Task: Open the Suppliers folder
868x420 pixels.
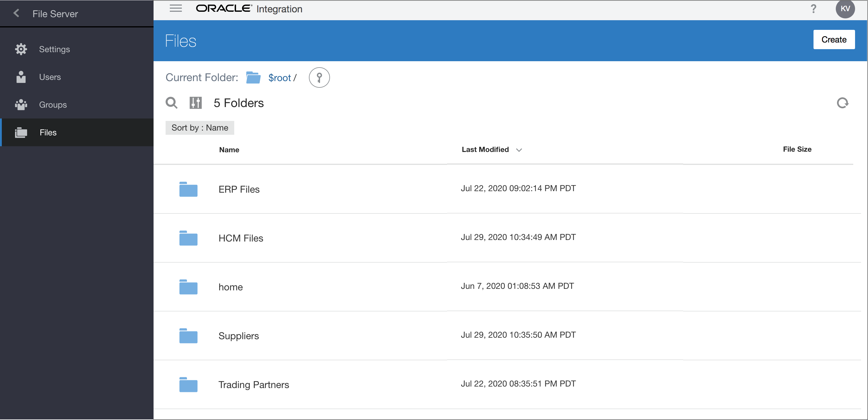Action: point(238,336)
